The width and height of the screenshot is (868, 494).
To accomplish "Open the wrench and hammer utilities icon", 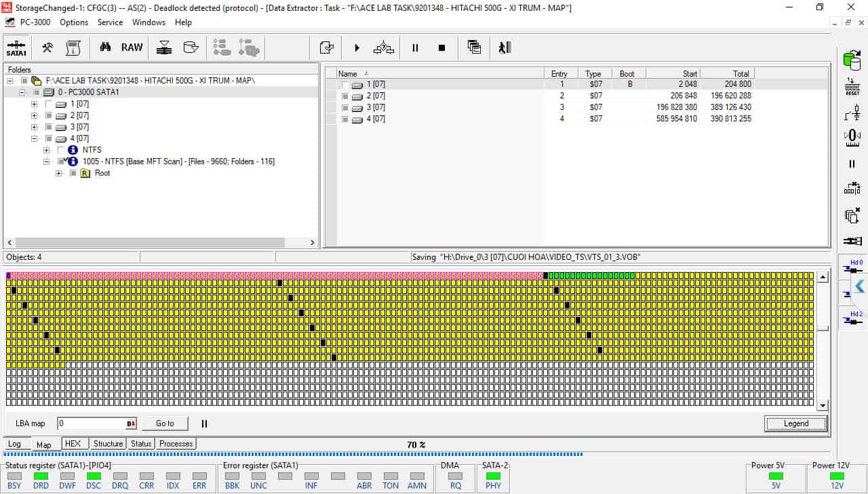I will (47, 47).
